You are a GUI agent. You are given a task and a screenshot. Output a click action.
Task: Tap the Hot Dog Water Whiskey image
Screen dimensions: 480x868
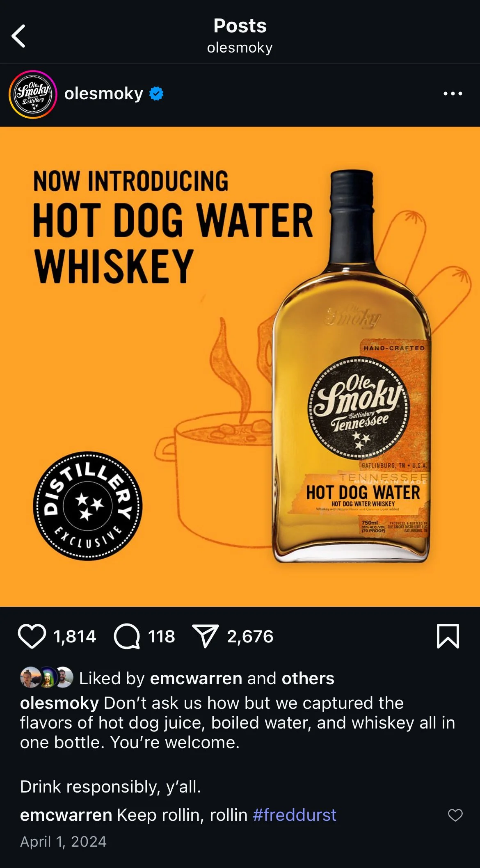pos(240,366)
